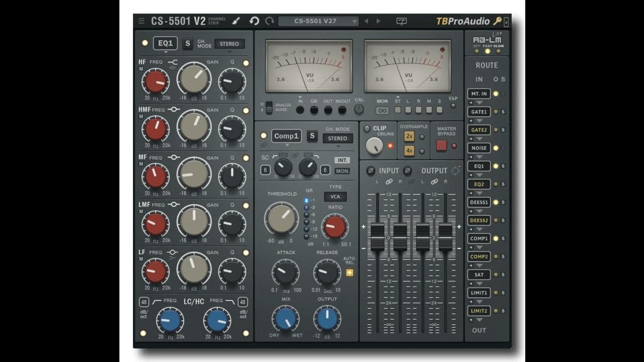Click the golden key license icon
Viewport: 644px width, 362px height.
coord(498,21)
